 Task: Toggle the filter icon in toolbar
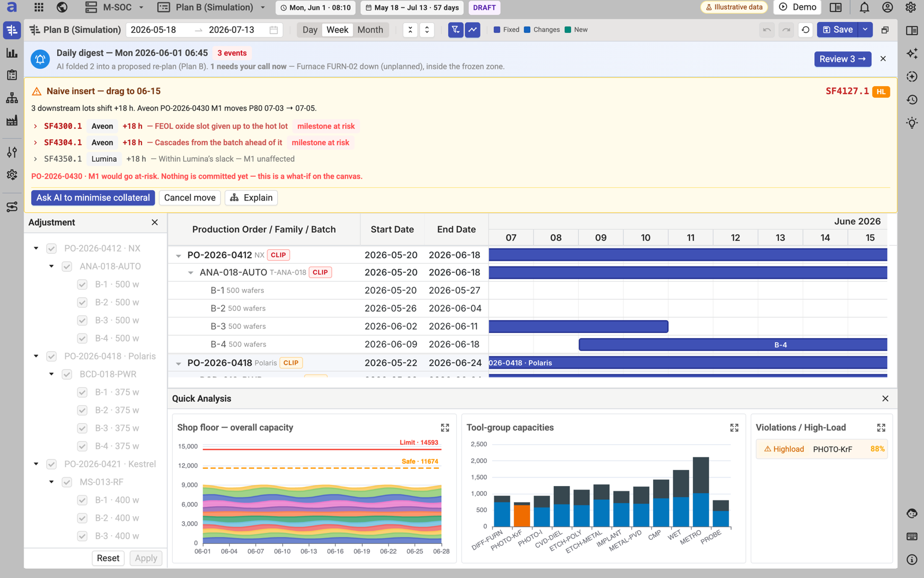point(456,30)
